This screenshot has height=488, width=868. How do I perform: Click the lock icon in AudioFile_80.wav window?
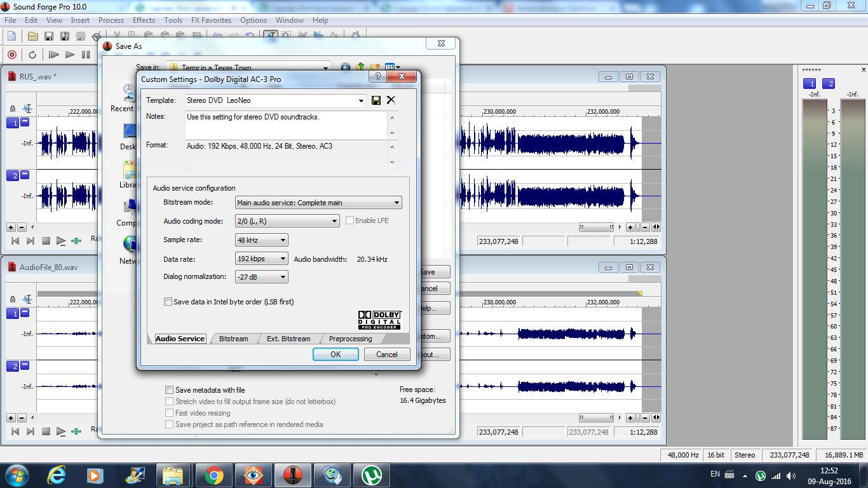tap(13, 299)
